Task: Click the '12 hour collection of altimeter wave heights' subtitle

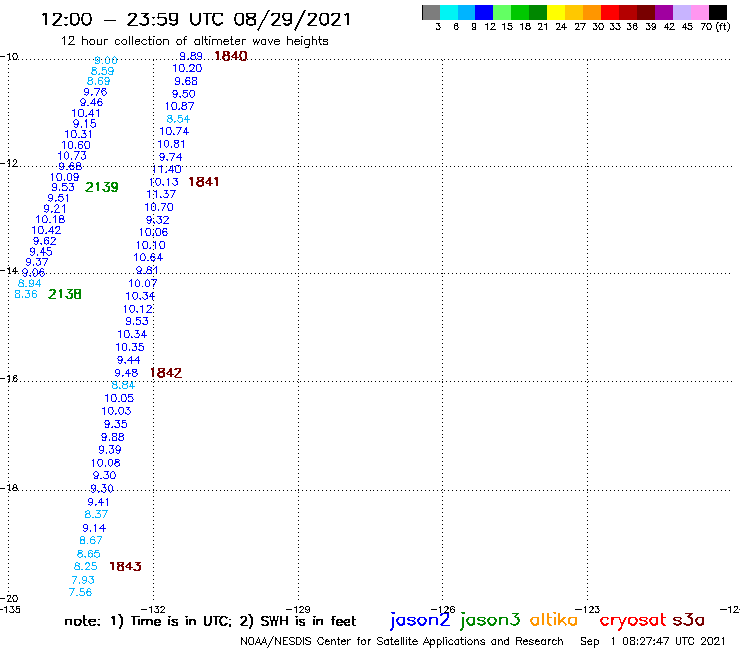Action: 194,41
